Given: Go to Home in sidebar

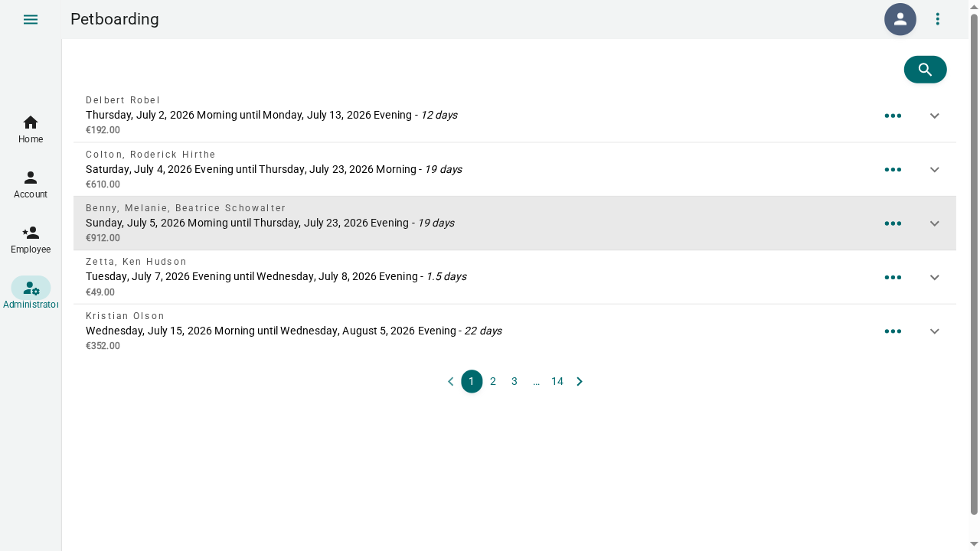Looking at the screenshot, I should click(31, 129).
